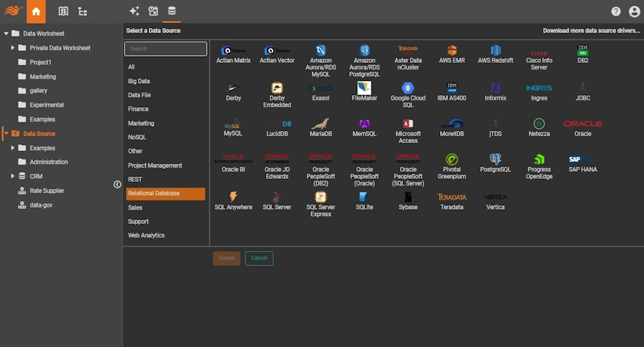Collapse the Data Source tree node
644x347 pixels.
6,134
